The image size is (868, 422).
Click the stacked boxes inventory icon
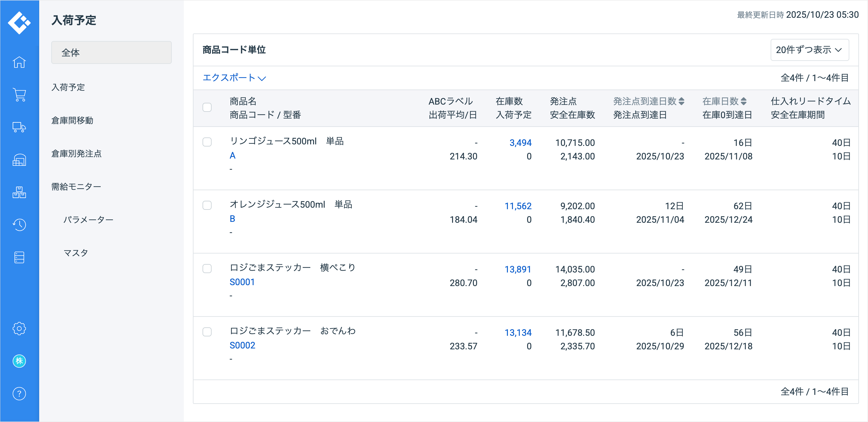(19, 192)
